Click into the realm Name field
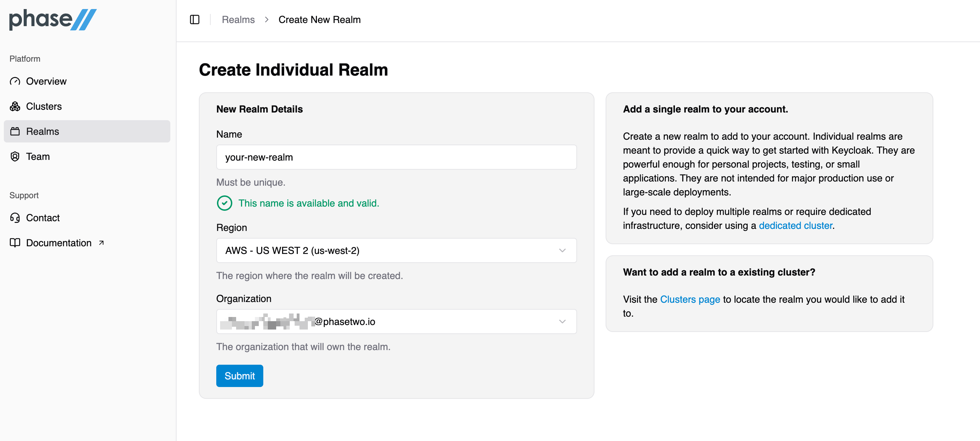The image size is (980, 441). [396, 157]
